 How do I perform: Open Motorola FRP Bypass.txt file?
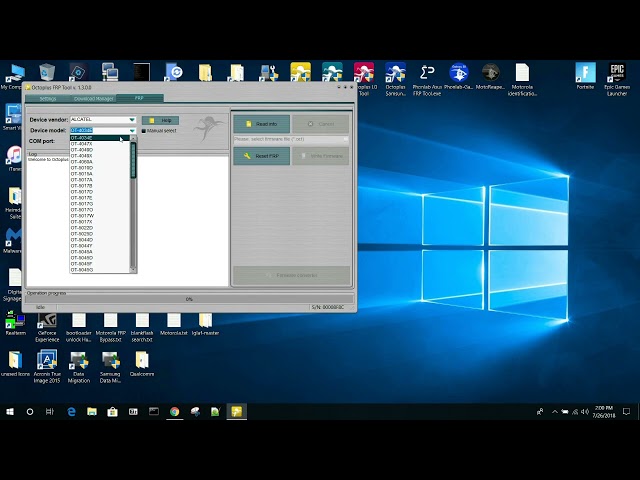point(110,327)
